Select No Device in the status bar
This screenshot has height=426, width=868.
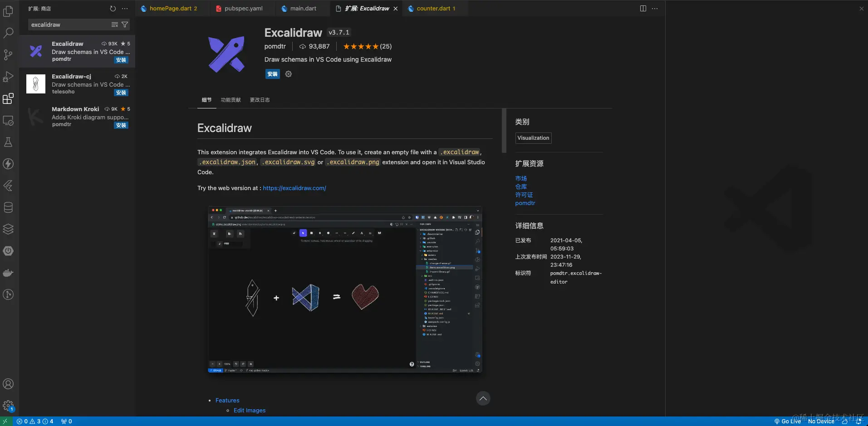click(x=821, y=421)
